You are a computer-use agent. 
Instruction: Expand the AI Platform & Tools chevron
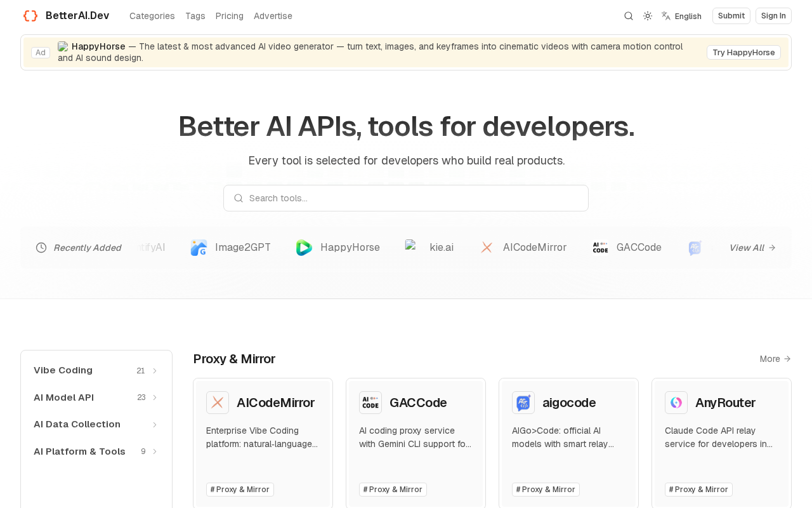tap(155, 451)
